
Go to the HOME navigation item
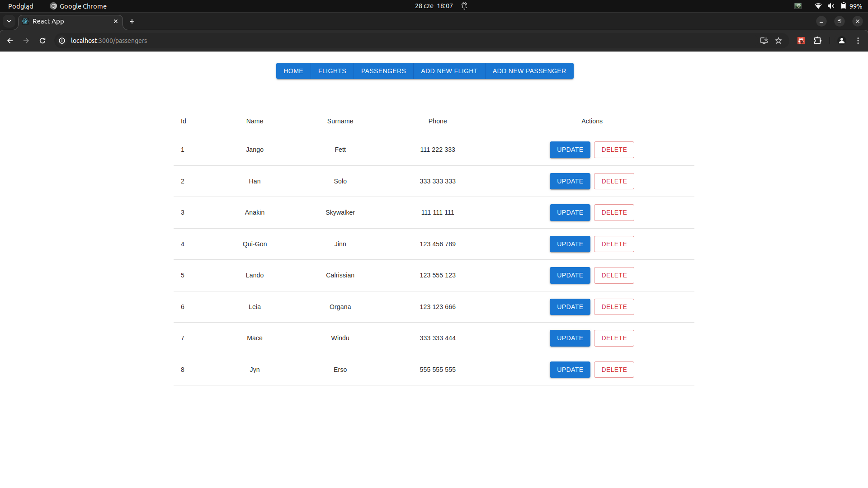pyautogui.click(x=293, y=71)
